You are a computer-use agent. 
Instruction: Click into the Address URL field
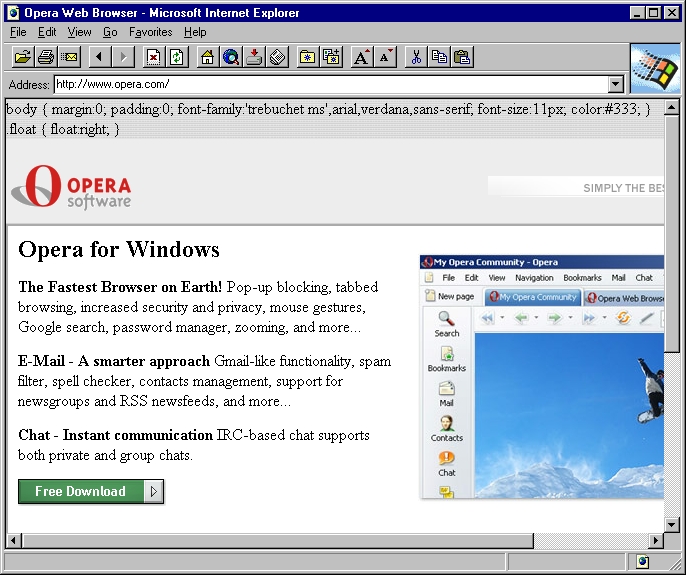(x=331, y=84)
